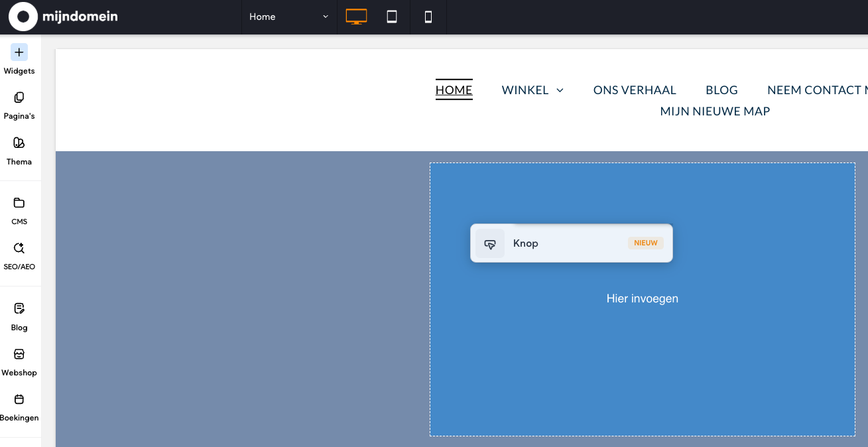Open the Pagina's panel icon
This screenshot has width=868, height=447.
(19, 97)
